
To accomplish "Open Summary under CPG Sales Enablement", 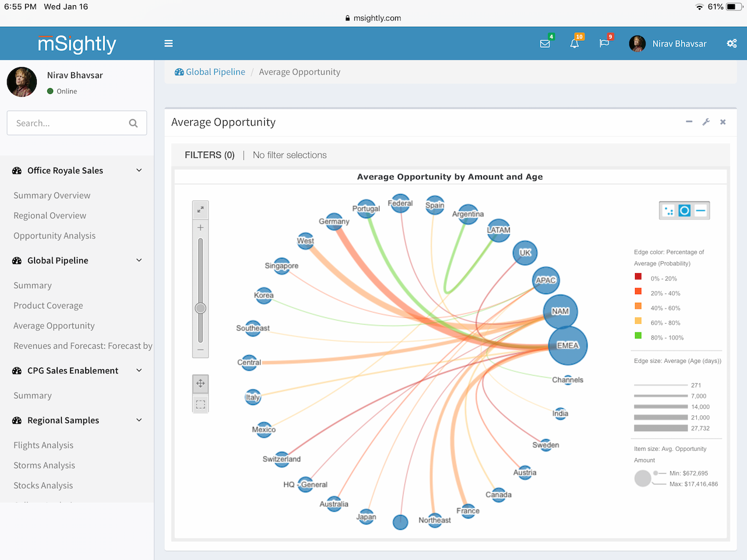I will click(33, 395).
